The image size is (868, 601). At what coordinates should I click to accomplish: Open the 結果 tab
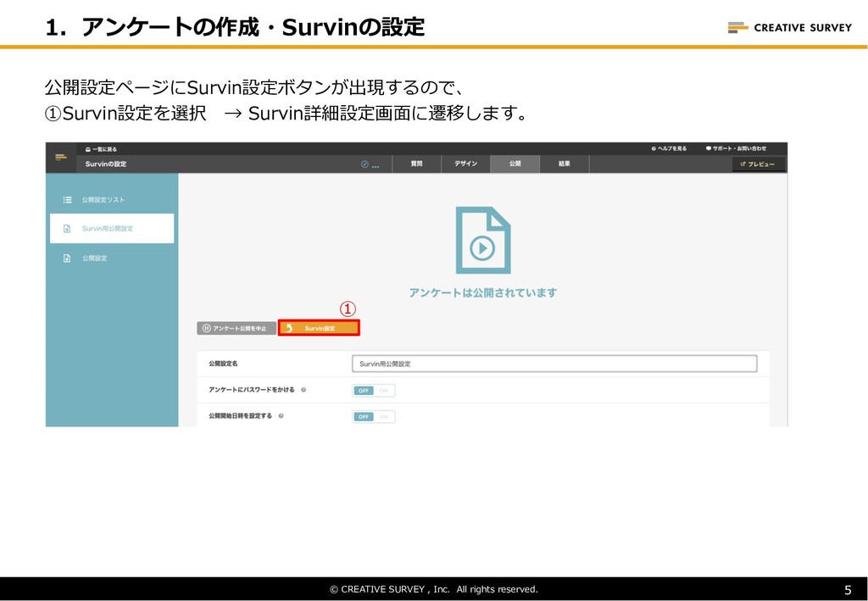(x=564, y=164)
